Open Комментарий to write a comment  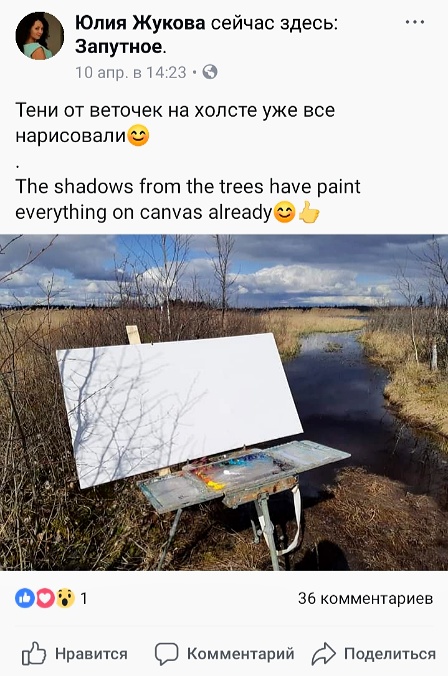point(225,654)
